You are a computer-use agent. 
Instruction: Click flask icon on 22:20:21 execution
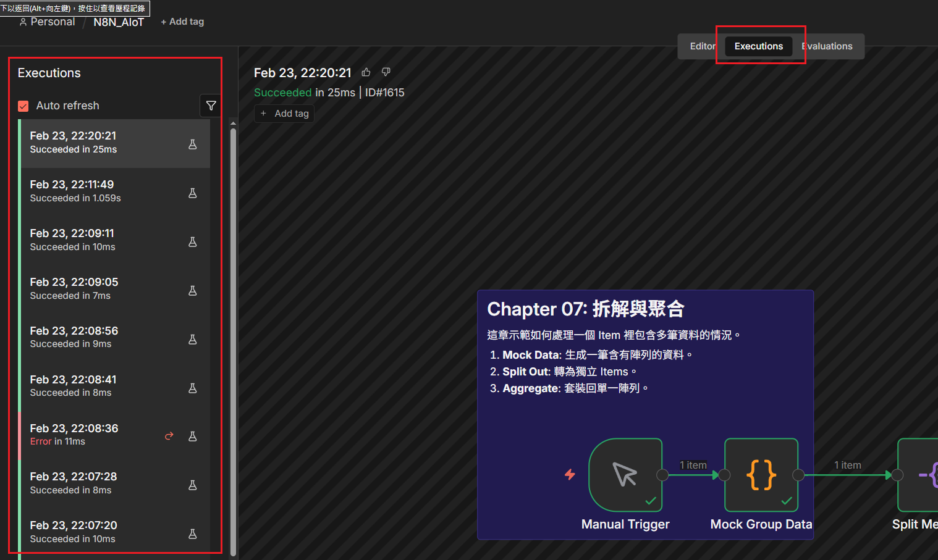click(193, 144)
